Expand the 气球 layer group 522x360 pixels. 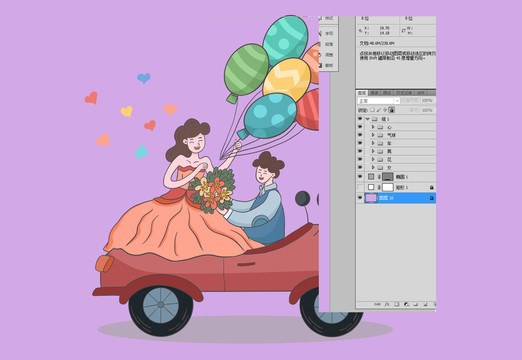(373, 135)
